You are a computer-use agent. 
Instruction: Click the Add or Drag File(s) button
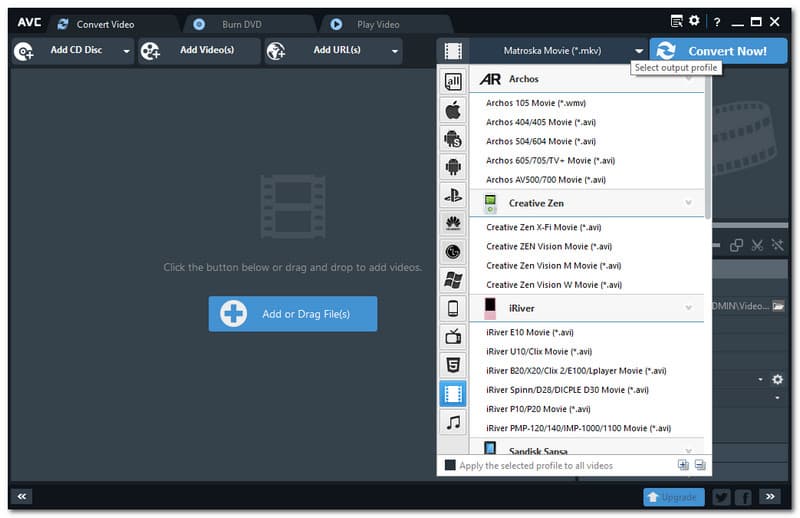[292, 314]
